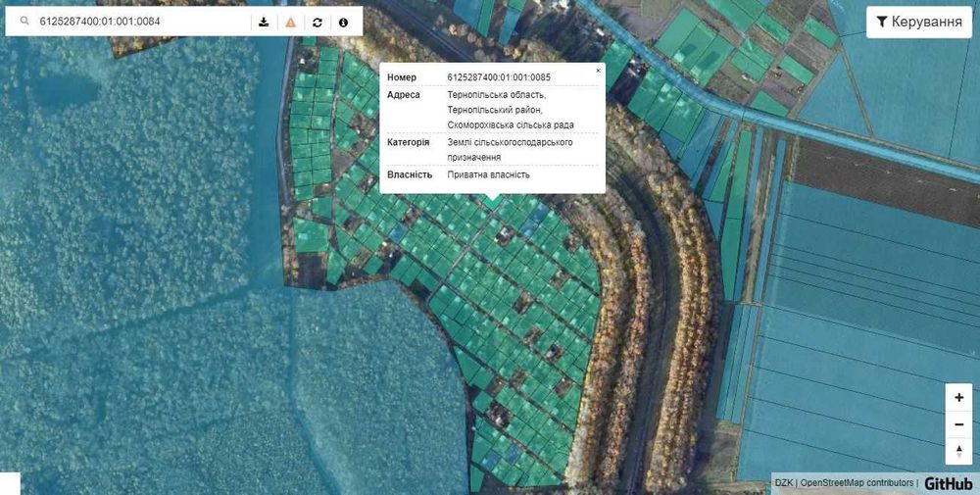Reset map rotation compass arrow
Image resolution: width=980 pixels, height=495 pixels.
[x=958, y=451]
